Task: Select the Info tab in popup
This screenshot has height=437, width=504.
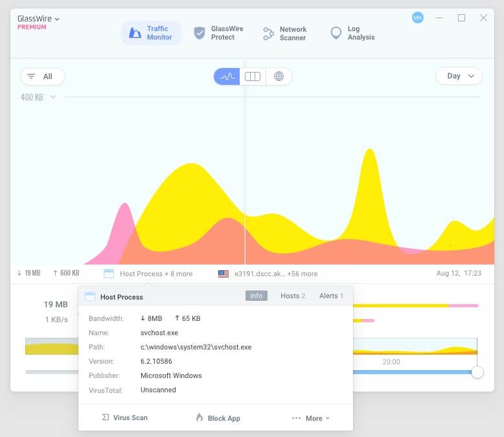Action: 256,296
